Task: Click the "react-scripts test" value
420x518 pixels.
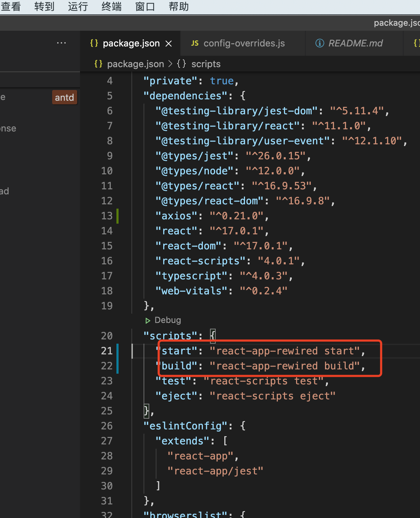Action: click(264, 381)
